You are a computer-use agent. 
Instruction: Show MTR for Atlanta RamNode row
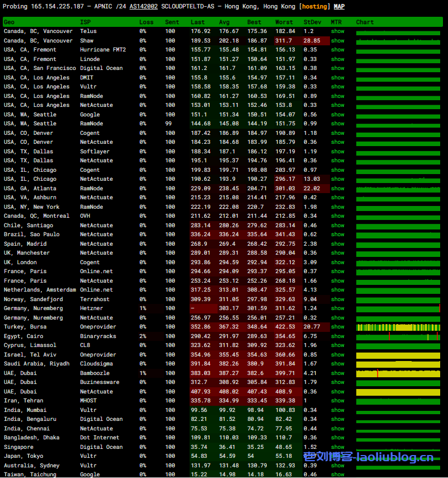(x=338, y=189)
